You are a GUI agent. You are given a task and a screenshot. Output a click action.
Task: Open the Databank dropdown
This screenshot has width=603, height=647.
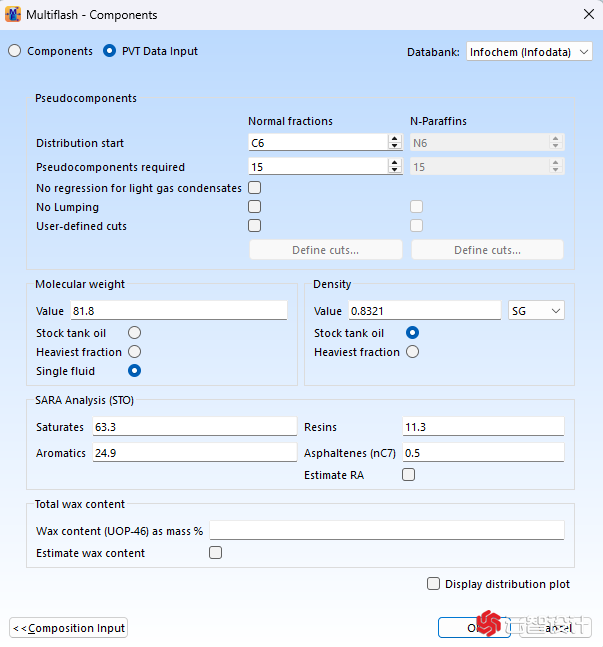coord(529,52)
